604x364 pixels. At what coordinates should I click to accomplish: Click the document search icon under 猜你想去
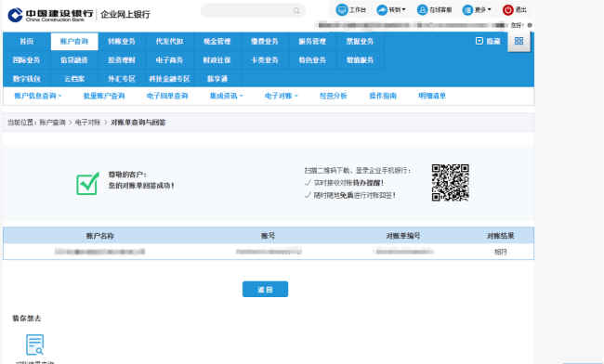(x=34, y=344)
